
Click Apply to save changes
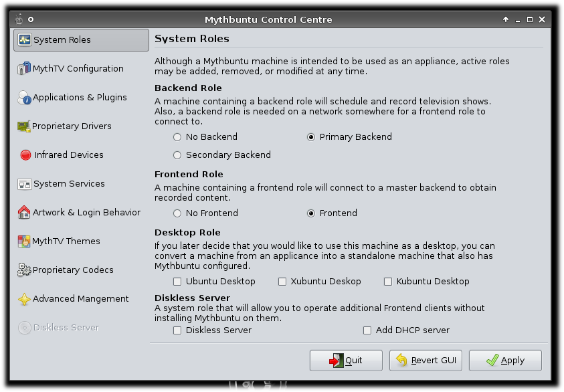[x=505, y=361]
